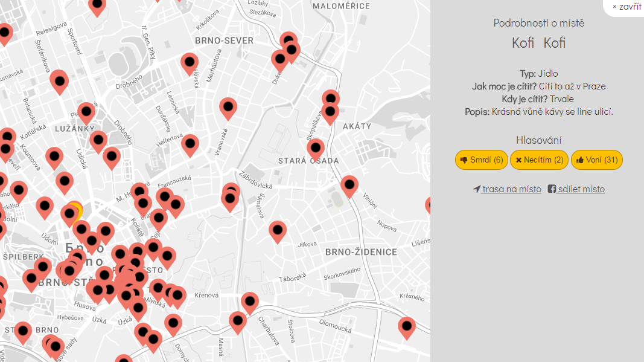Select the pin left of Hybešova street

click(x=23, y=333)
